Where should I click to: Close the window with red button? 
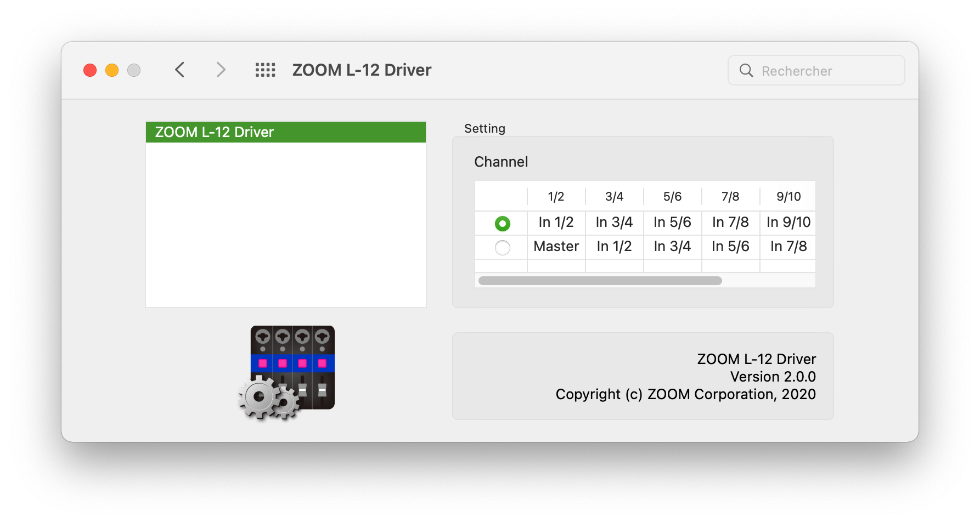click(90, 70)
